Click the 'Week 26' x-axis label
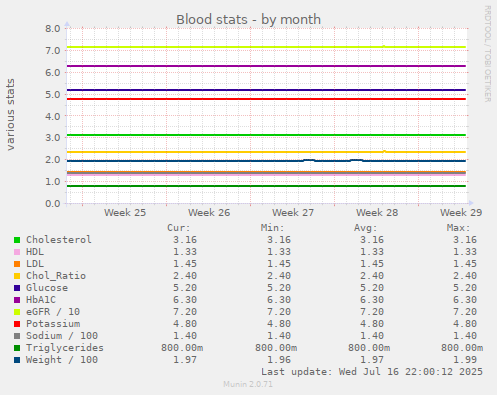 [x=209, y=213]
